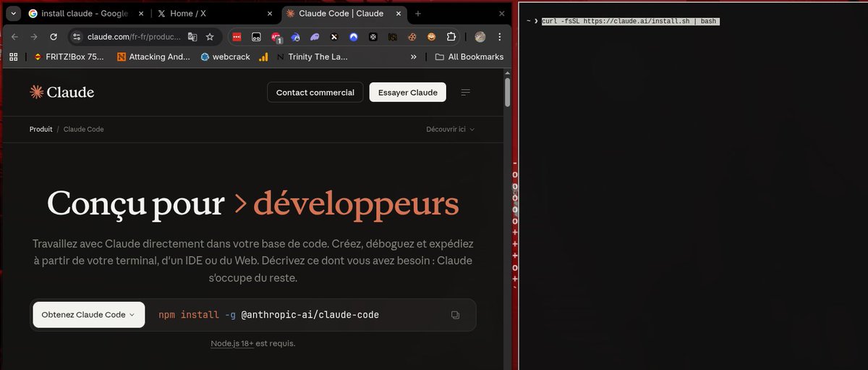Click the Produit breadcrumb link
The height and width of the screenshot is (370, 868).
point(41,129)
